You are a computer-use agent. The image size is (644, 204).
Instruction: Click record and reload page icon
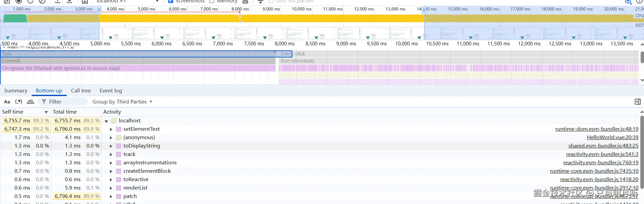coord(30,1)
